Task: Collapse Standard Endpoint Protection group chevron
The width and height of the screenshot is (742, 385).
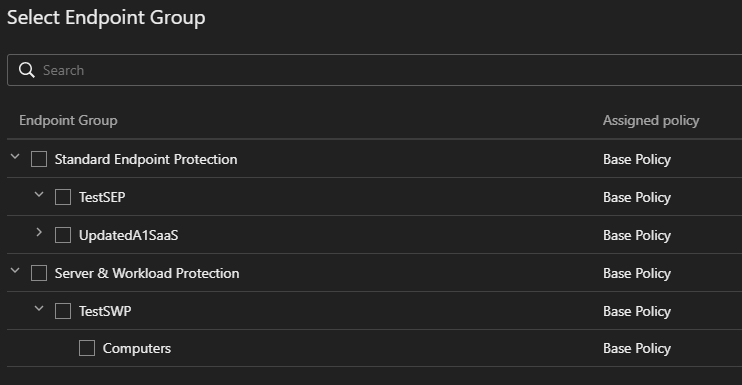Action: pyautogui.click(x=15, y=157)
